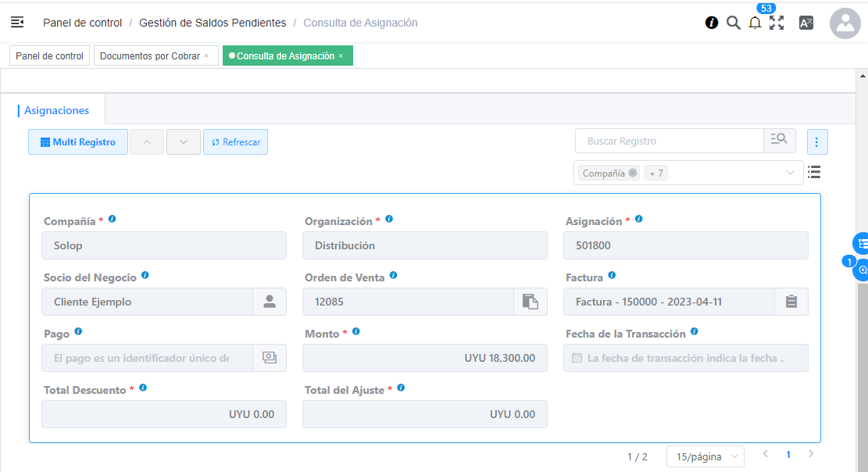This screenshot has height=472, width=868.
Task: Open the global search magnifier
Action: [733, 23]
